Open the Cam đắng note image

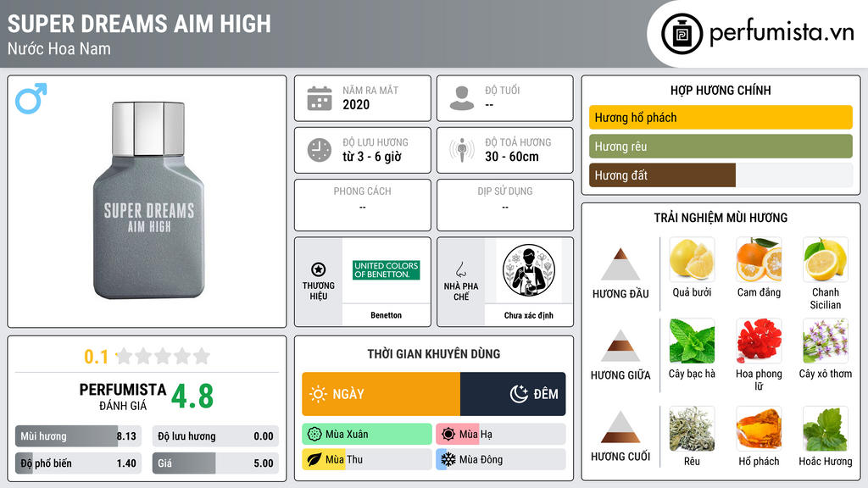point(759,260)
